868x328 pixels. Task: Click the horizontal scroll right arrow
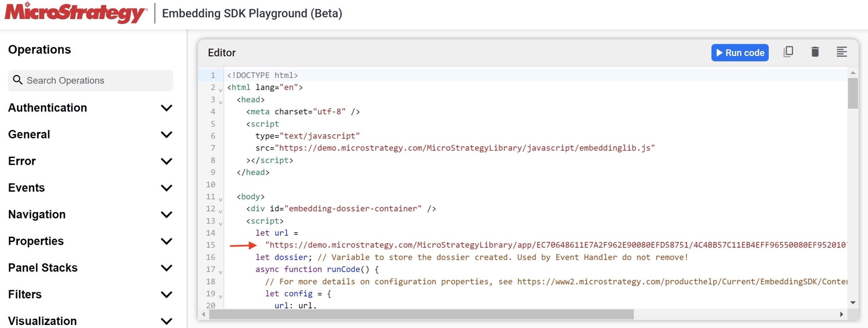841,314
